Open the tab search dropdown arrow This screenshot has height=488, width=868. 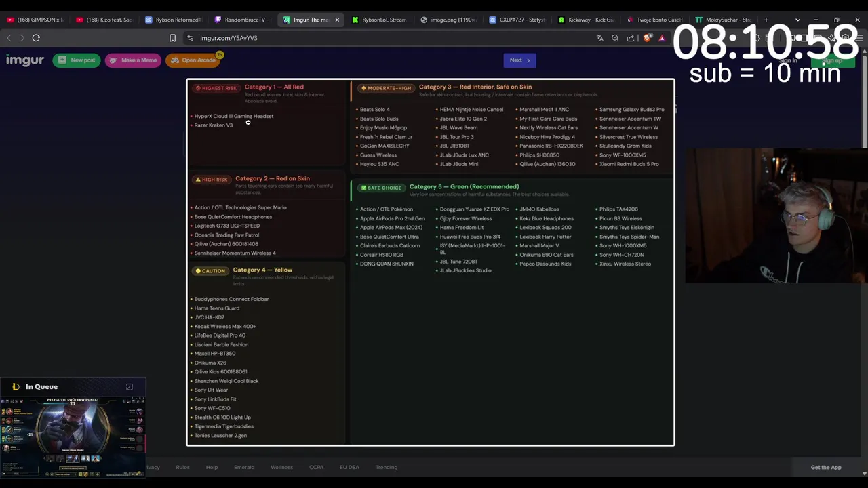click(x=797, y=20)
